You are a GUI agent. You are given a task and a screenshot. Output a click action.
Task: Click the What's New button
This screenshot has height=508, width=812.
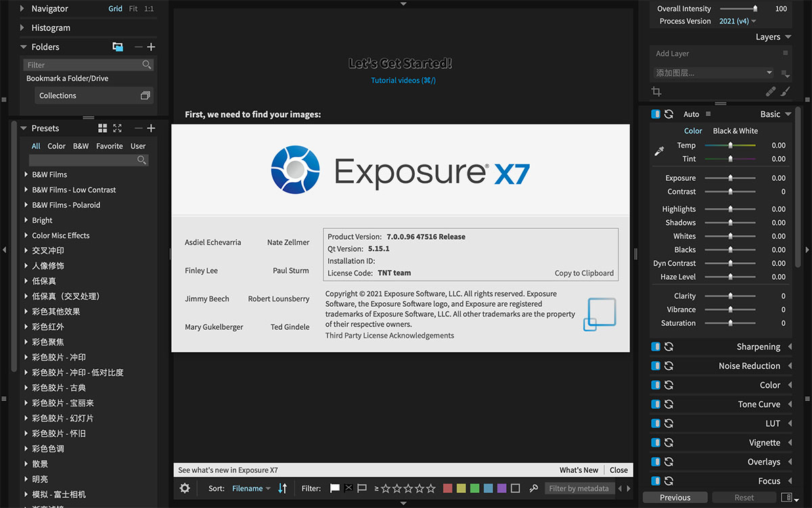[x=579, y=470]
